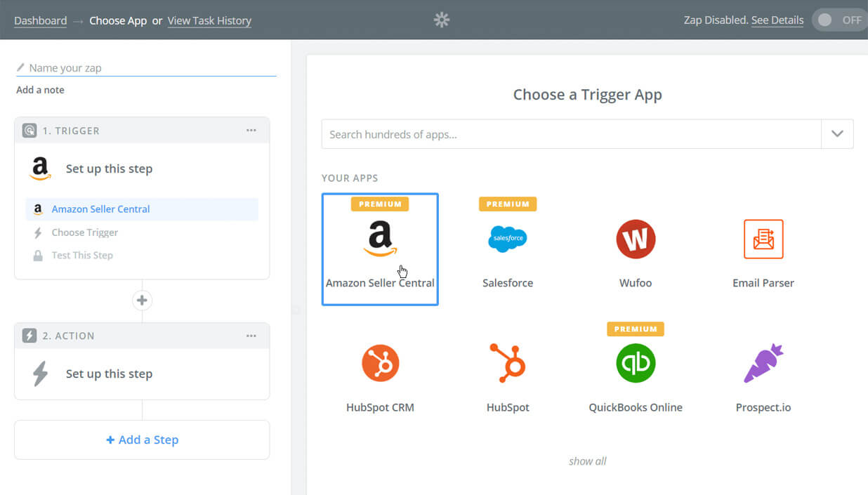This screenshot has height=495, width=868.
Task: Toggle the Zap ON/OFF switch
Action: [839, 20]
